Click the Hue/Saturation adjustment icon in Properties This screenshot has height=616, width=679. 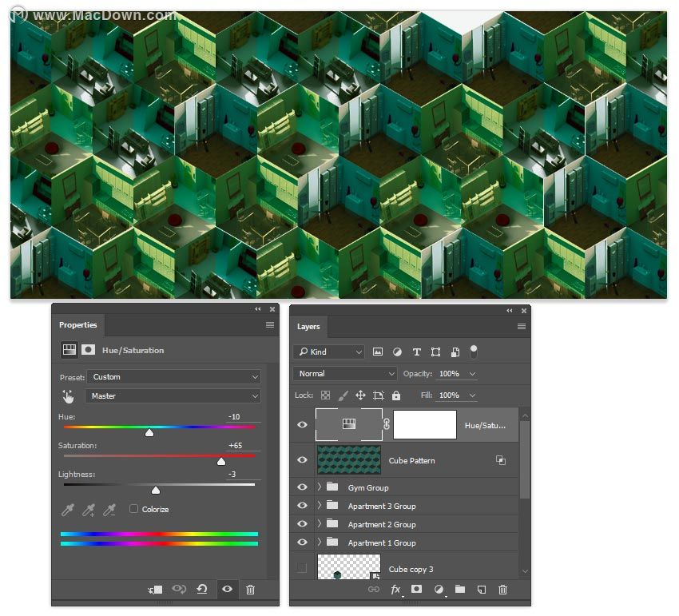69,350
